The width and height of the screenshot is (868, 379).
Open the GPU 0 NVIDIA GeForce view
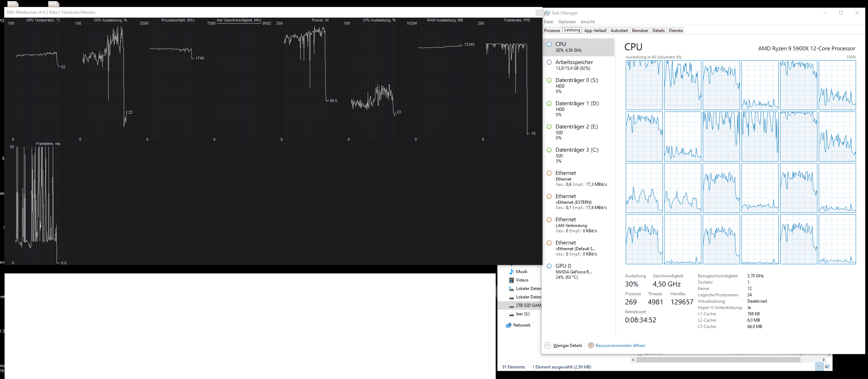point(579,271)
